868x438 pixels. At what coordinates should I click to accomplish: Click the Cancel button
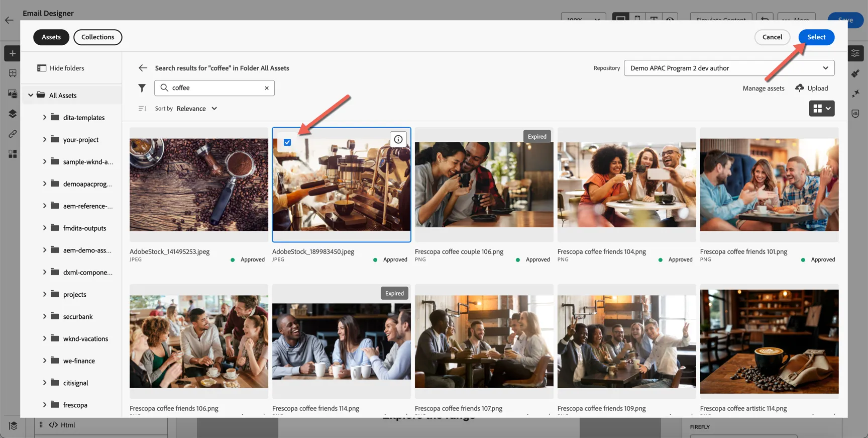(772, 37)
